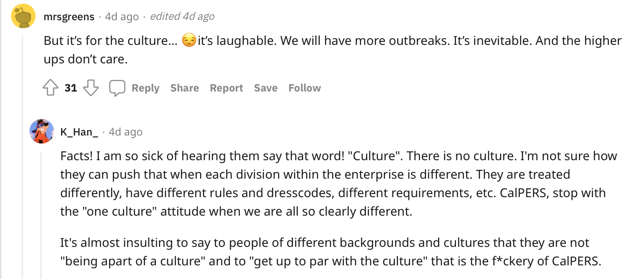644x279 pixels.
Task: Open the K_Han_ reply's 4d ago timestamp
Action: [126, 132]
